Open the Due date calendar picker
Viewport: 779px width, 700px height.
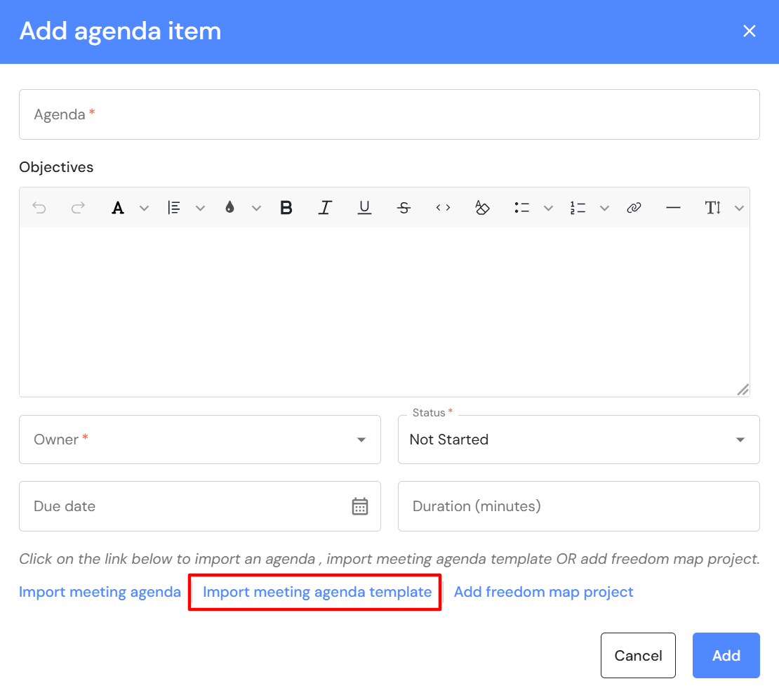coord(360,506)
